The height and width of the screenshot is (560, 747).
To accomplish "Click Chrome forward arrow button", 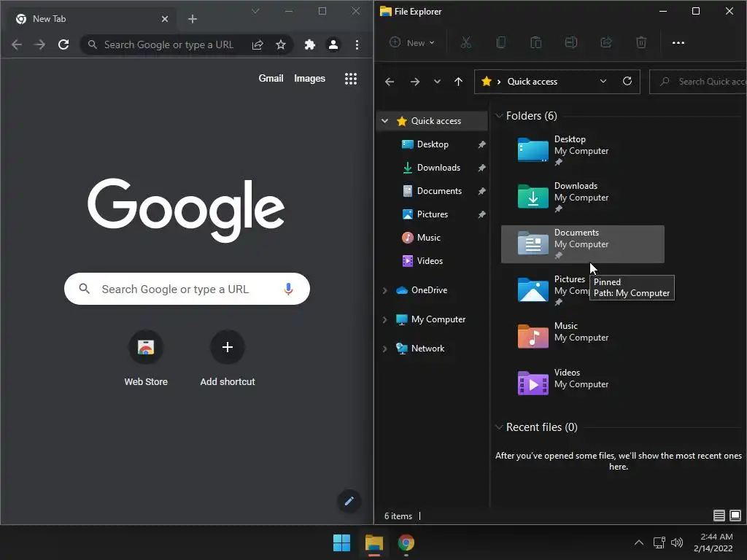I will [x=40, y=44].
